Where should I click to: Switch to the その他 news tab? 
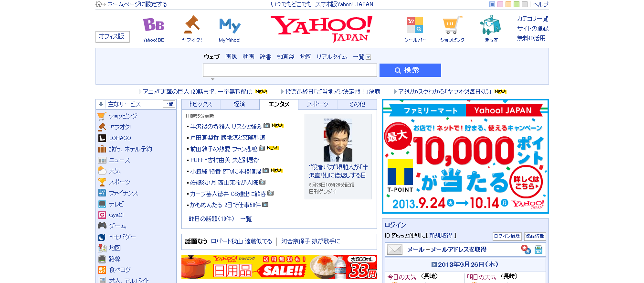(357, 104)
